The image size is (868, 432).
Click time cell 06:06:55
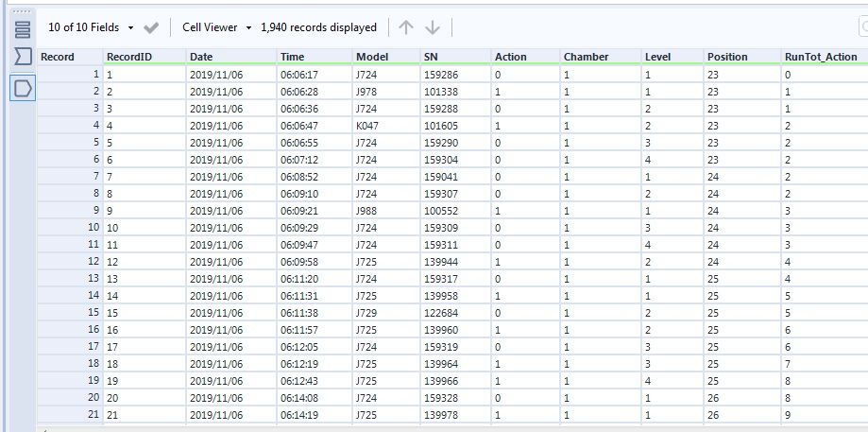click(x=315, y=143)
